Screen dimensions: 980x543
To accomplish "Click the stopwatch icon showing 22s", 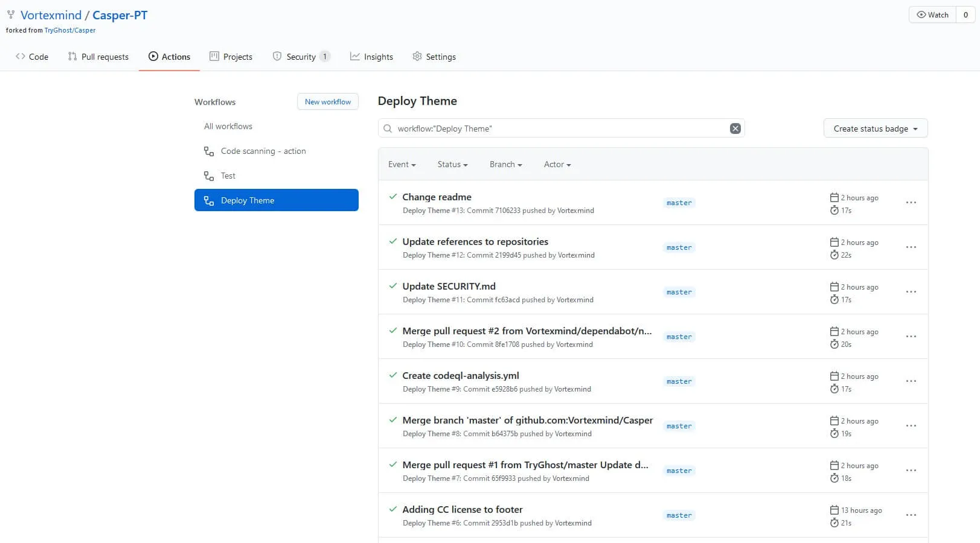I will pyautogui.click(x=834, y=255).
